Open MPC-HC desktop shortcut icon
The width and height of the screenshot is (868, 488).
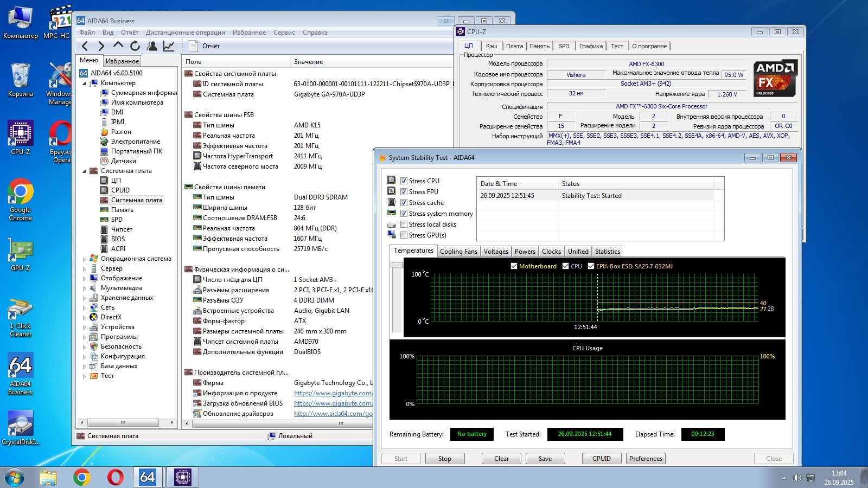[58, 22]
